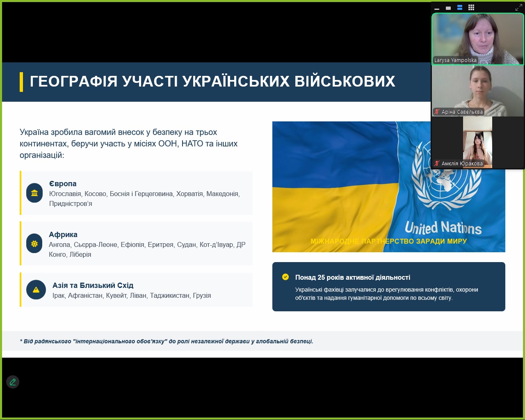Click the italic footnote about радянського обов'язку
This screenshot has height=420, width=525.
(x=166, y=341)
